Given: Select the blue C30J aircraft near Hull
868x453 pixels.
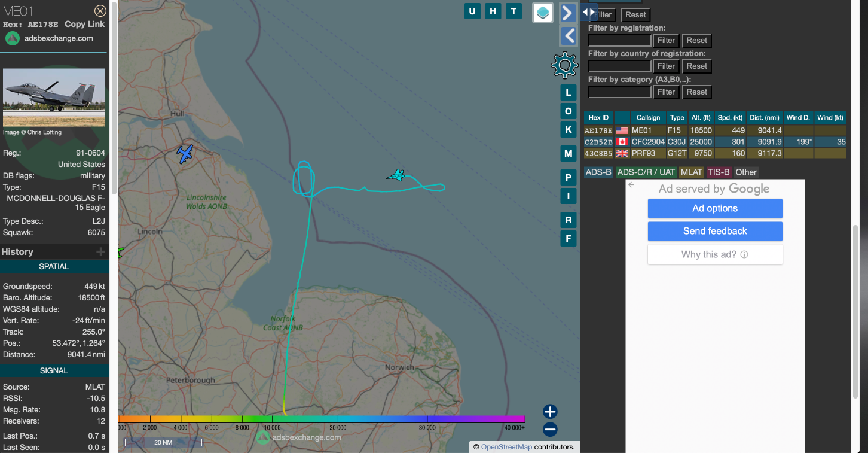Looking at the screenshot, I should (x=185, y=154).
